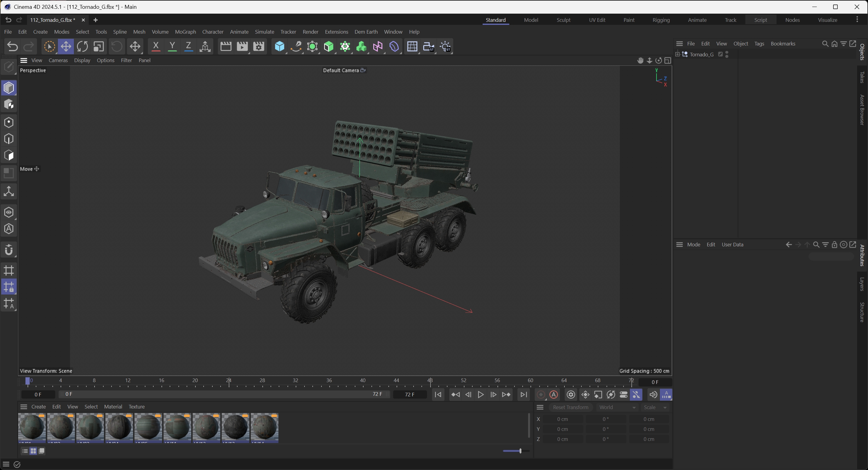868x470 pixels.
Task: Adjust the material thumbnail size slider
Action: pyautogui.click(x=520, y=451)
